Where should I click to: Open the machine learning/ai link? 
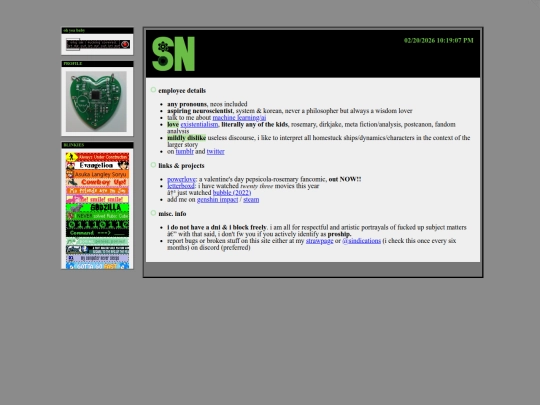tap(239, 117)
